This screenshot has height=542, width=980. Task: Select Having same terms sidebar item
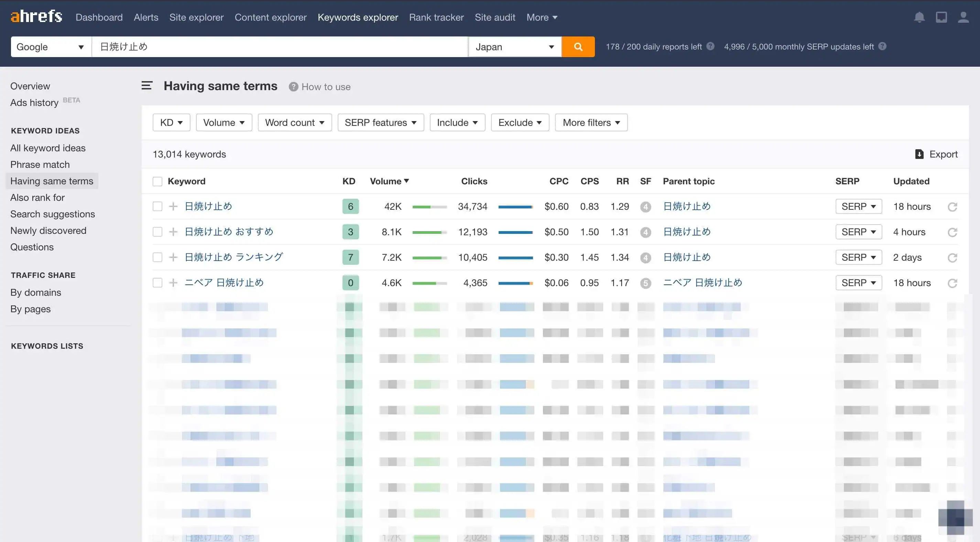tap(52, 180)
